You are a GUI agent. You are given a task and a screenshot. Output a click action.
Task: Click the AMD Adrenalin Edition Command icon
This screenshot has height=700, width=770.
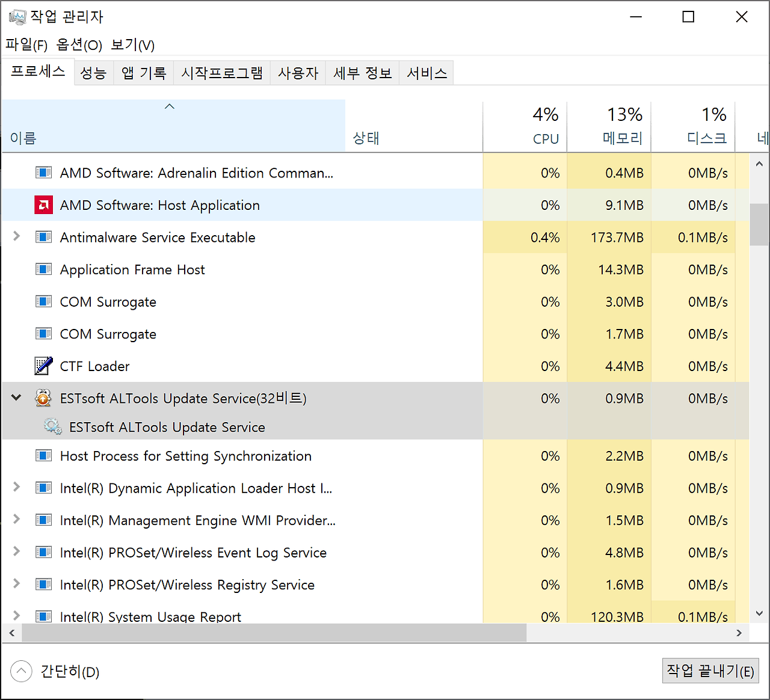point(43,173)
